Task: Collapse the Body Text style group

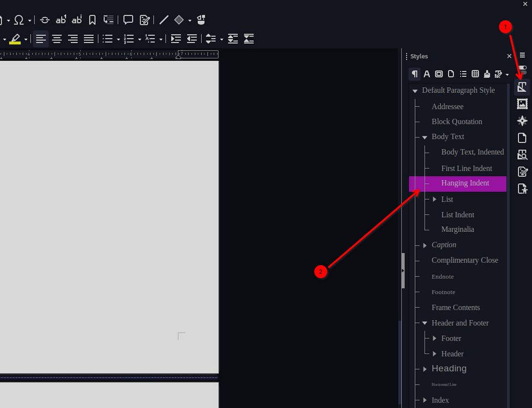Action: pyautogui.click(x=425, y=137)
